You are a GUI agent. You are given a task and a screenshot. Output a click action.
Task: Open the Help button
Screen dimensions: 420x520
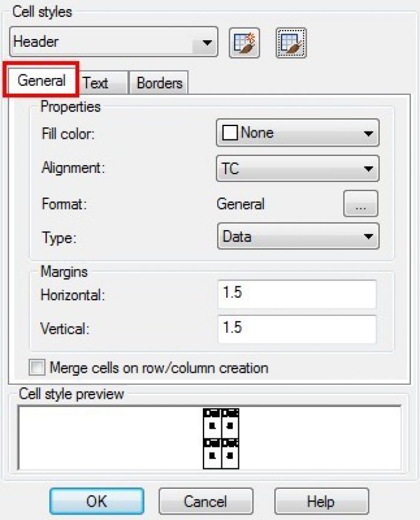(321, 501)
